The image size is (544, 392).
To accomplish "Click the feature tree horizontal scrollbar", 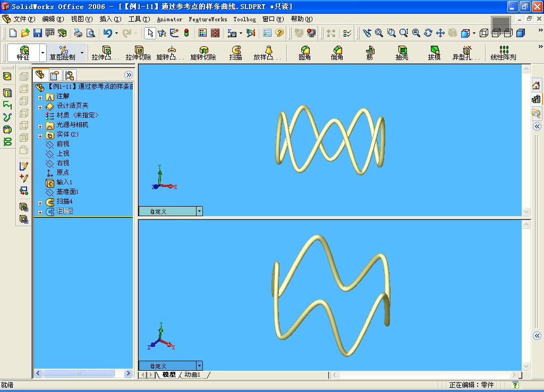I will pos(79,373).
